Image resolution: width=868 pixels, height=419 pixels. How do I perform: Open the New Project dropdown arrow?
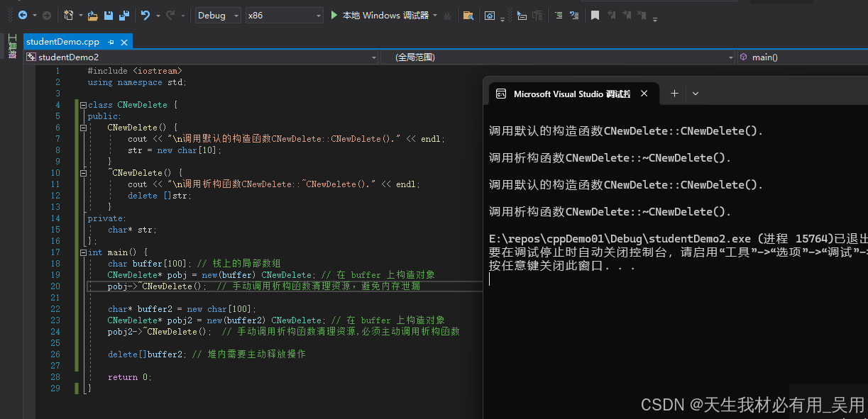click(79, 15)
